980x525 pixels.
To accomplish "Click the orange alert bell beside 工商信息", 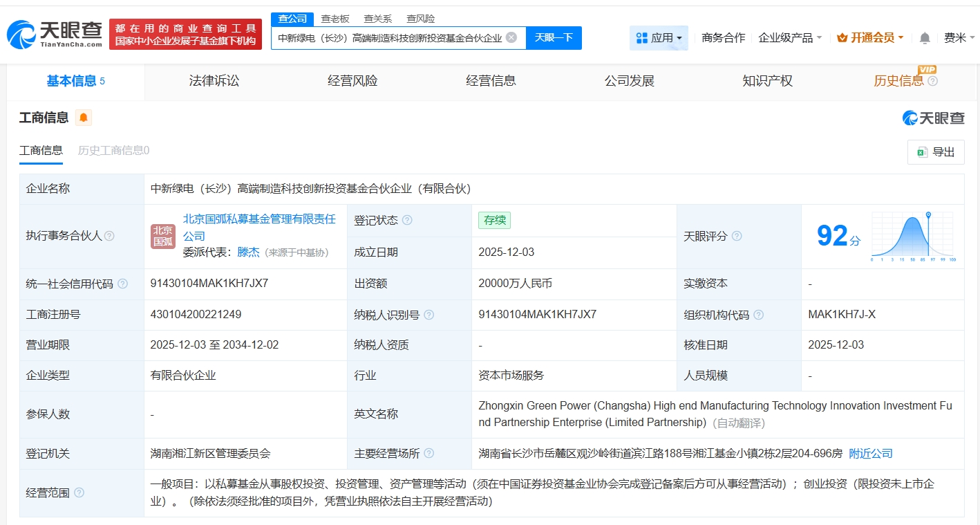I will pos(84,118).
